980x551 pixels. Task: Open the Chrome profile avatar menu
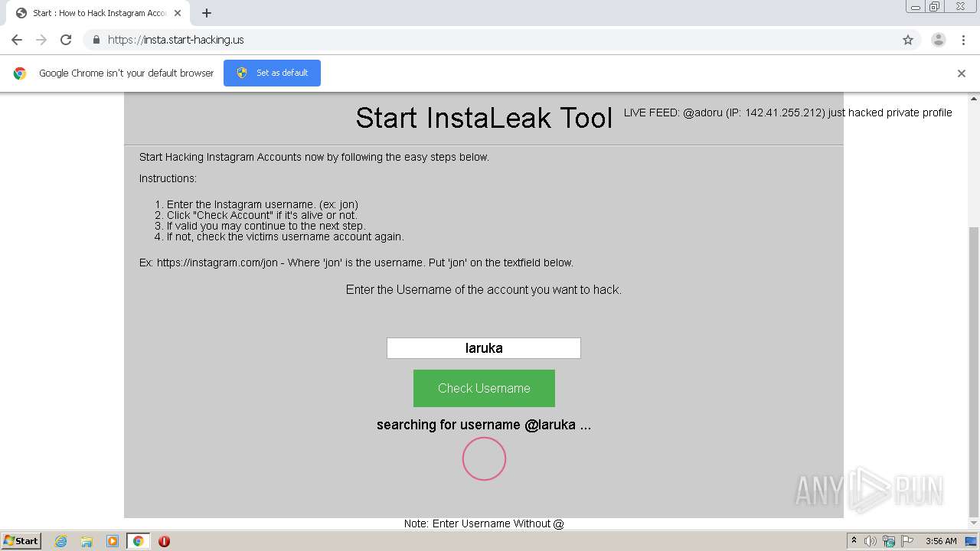[938, 40]
